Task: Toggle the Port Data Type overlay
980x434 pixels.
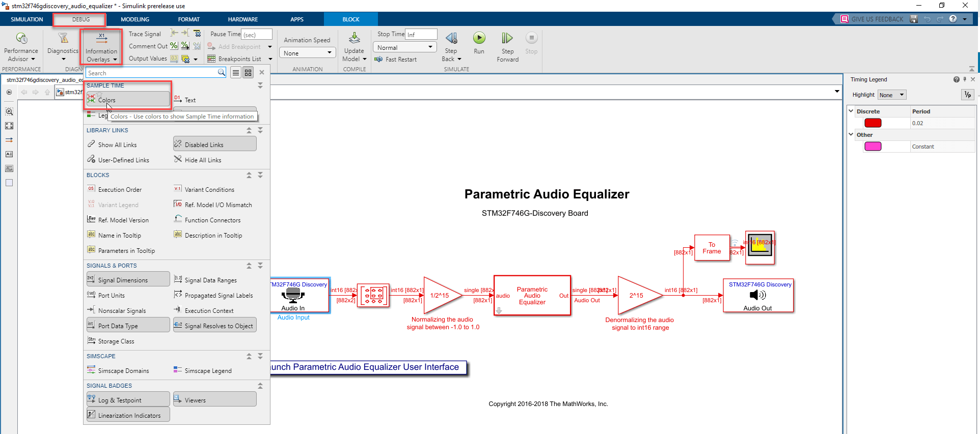Action: (x=128, y=325)
